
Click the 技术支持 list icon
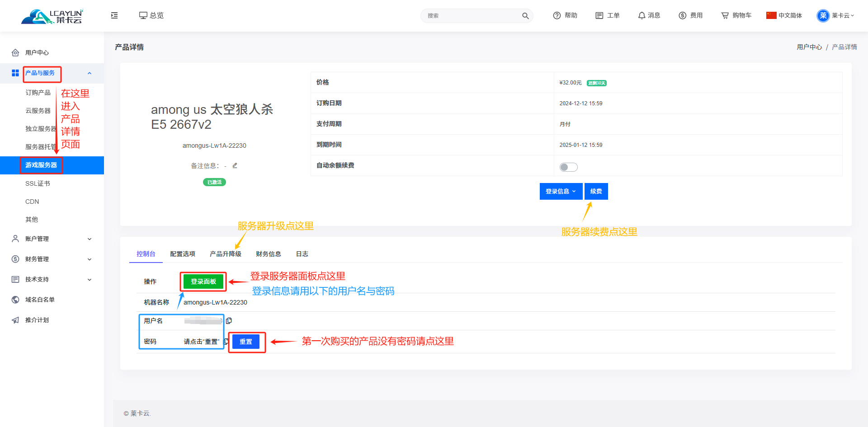[x=15, y=279]
